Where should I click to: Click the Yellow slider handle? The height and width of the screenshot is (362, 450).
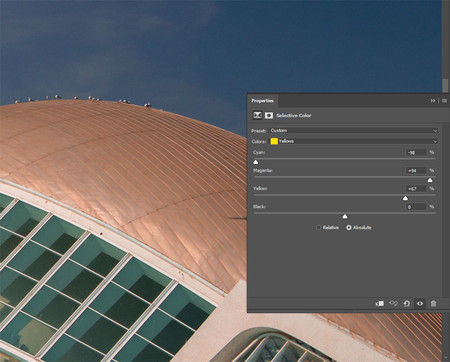[405, 198]
